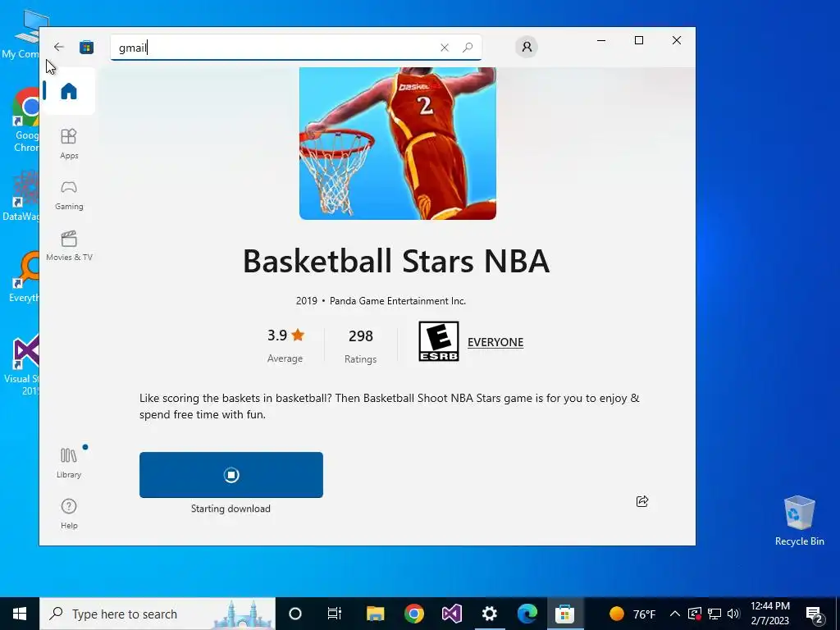Select the Google Chrome desktop shortcut

[x=25, y=121]
